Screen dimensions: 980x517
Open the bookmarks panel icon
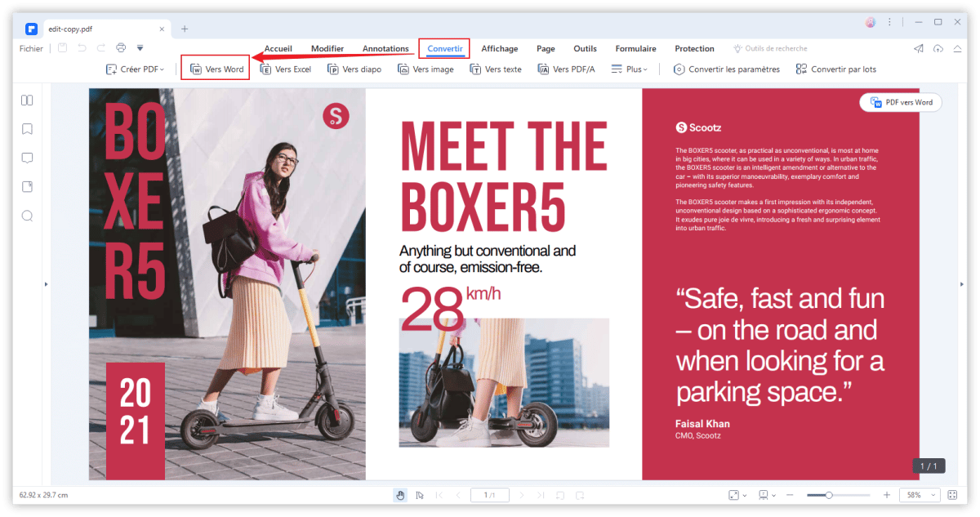pyautogui.click(x=27, y=129)
